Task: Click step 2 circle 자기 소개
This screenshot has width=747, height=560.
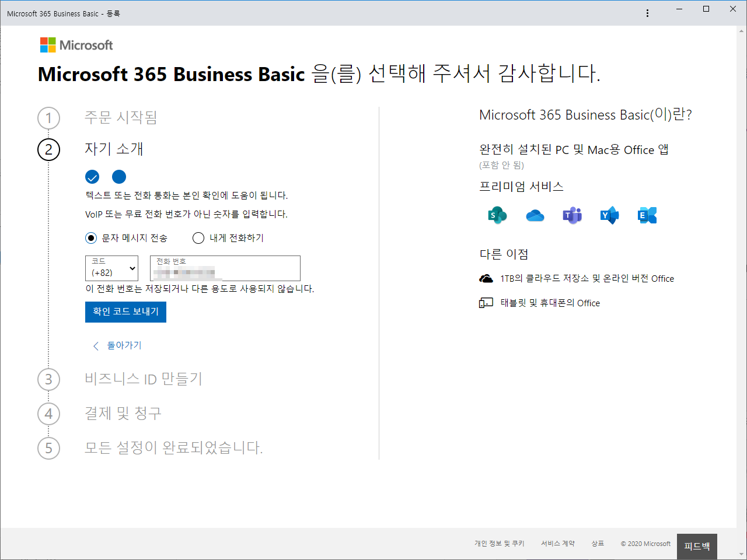Action: coord(49,150)
